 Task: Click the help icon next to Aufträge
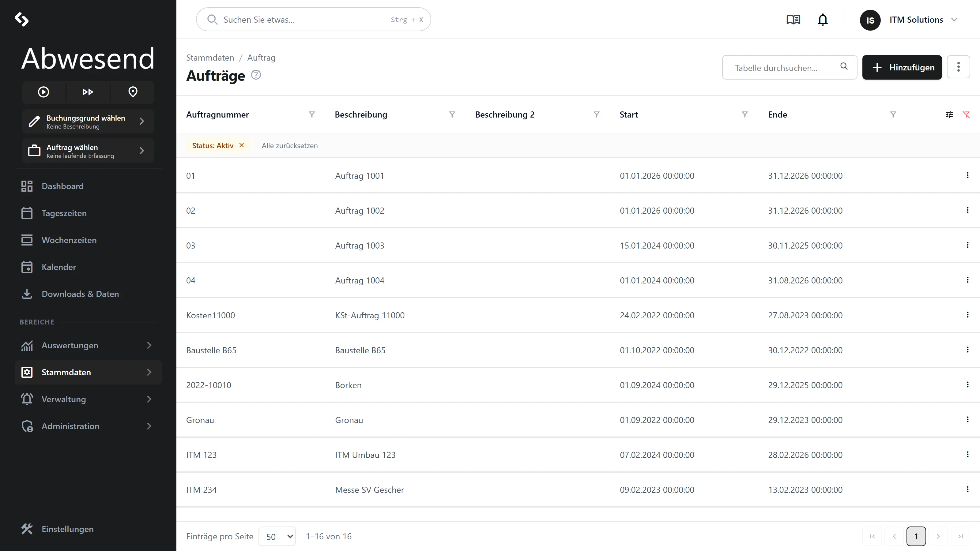pyautogui.click(x=256, y=75)
